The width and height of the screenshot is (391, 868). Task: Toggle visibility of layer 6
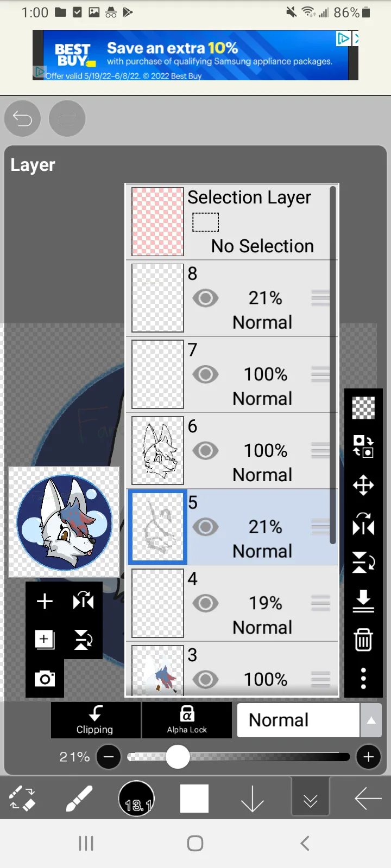(205, 450)
